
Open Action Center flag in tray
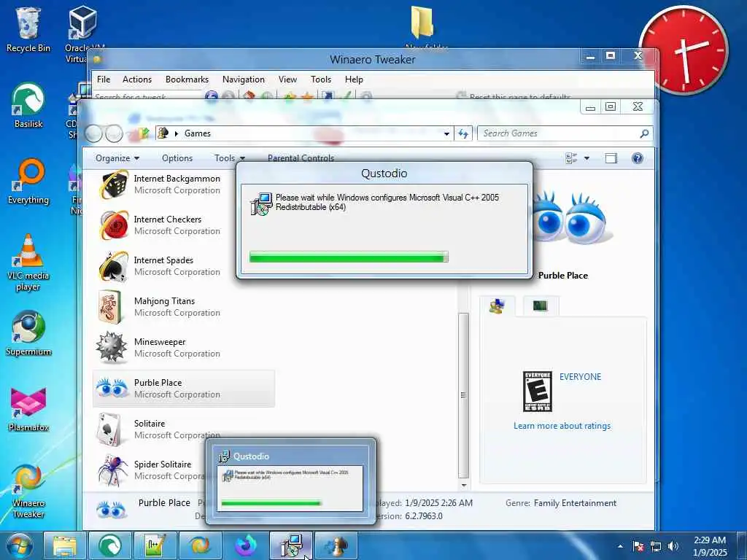(x=638, y=546)
